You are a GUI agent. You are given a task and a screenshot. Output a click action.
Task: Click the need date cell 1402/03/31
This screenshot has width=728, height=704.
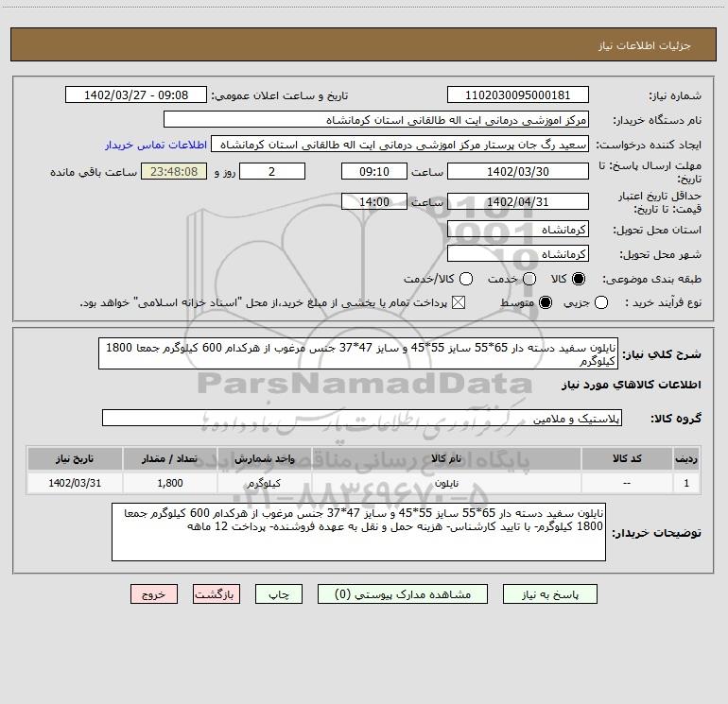coord(75,483)
